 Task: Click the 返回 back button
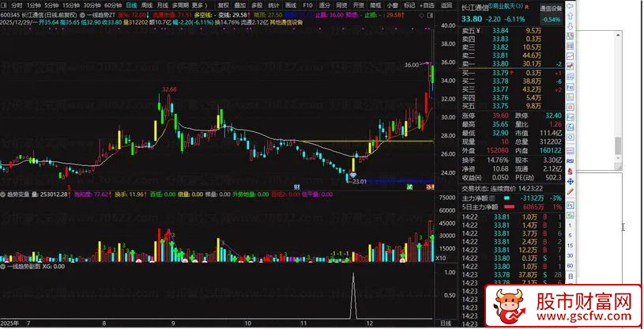446,6
